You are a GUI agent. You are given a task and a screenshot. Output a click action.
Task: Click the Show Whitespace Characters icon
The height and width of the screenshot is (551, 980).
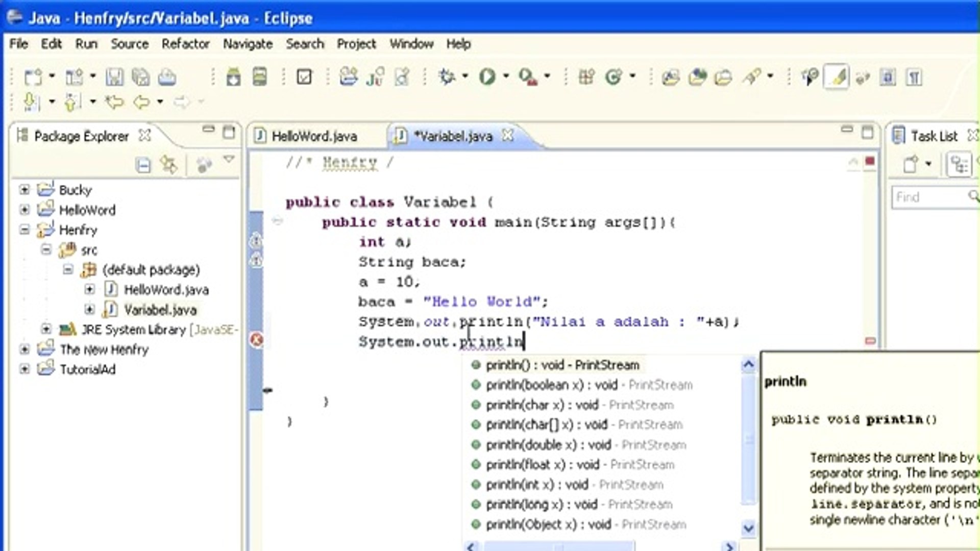915,77
